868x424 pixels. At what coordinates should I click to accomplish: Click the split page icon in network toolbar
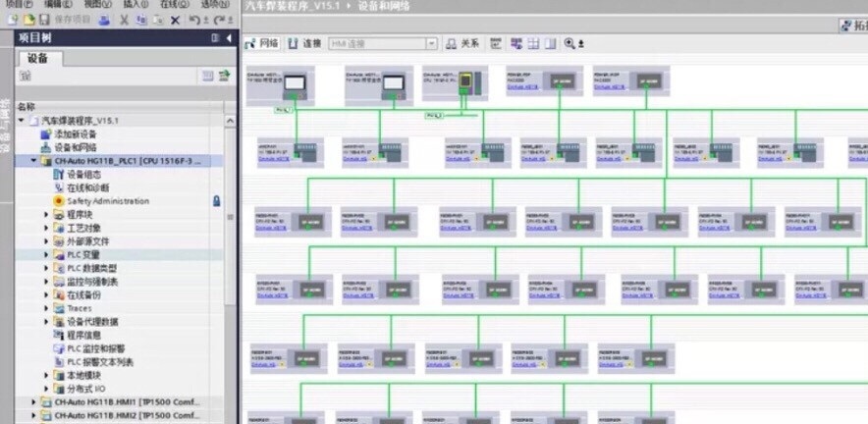(550, 44)
